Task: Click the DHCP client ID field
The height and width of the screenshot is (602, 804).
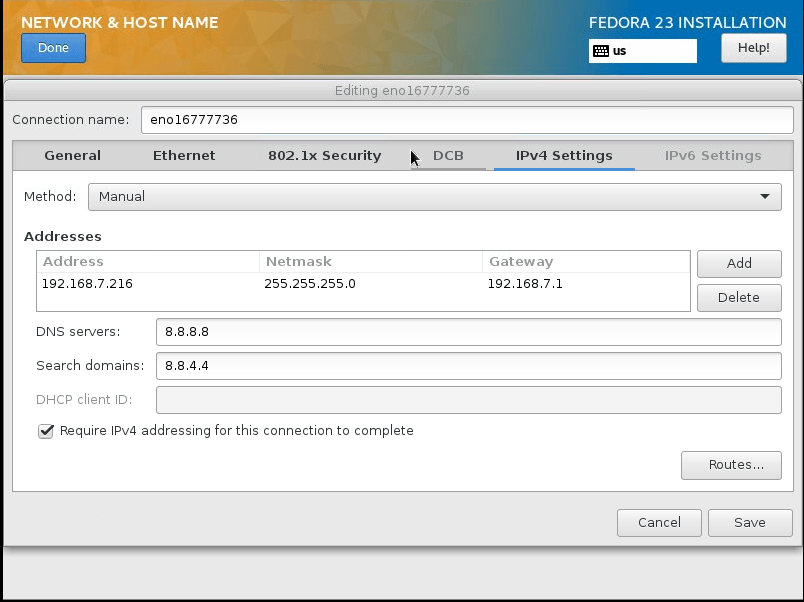Action: click(469, 400)
